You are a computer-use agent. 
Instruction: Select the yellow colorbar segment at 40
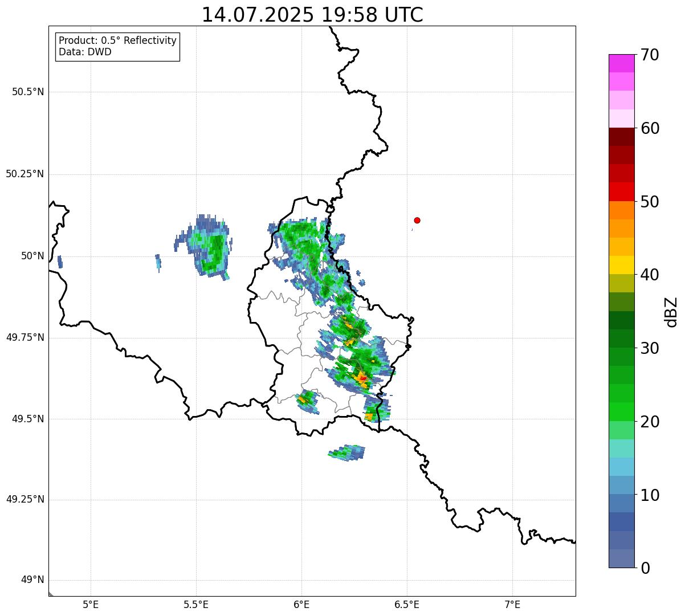click(x=621, y=265)
